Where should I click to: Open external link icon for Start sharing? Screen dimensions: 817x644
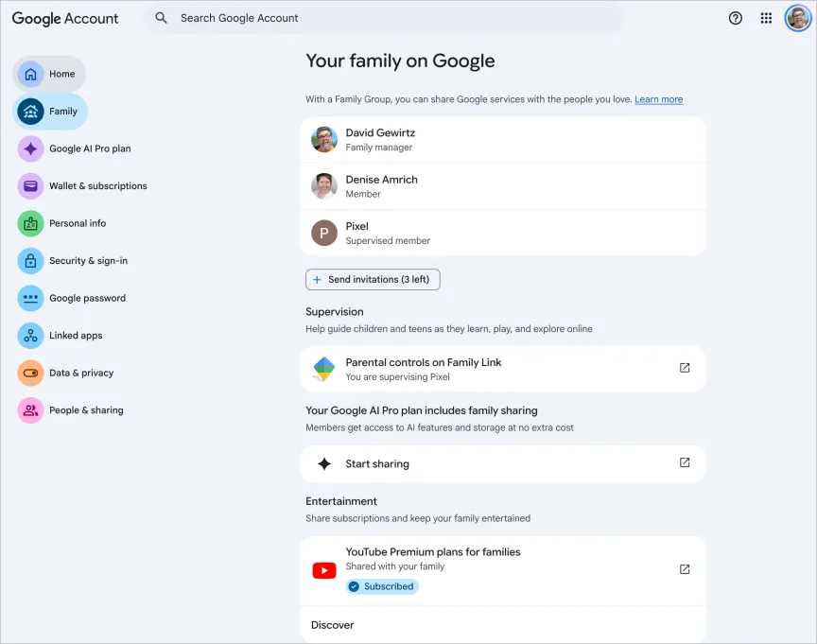click(685, 462)
